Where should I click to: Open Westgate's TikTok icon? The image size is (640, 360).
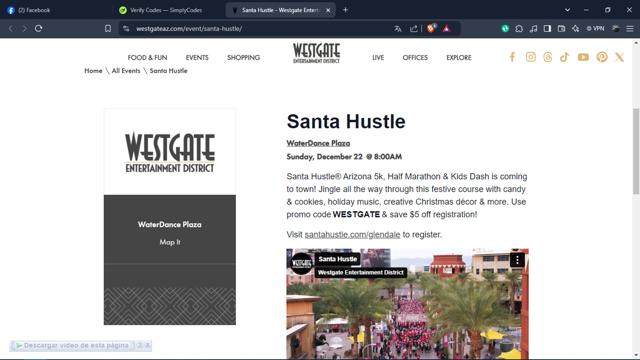(x=564, y=57)
